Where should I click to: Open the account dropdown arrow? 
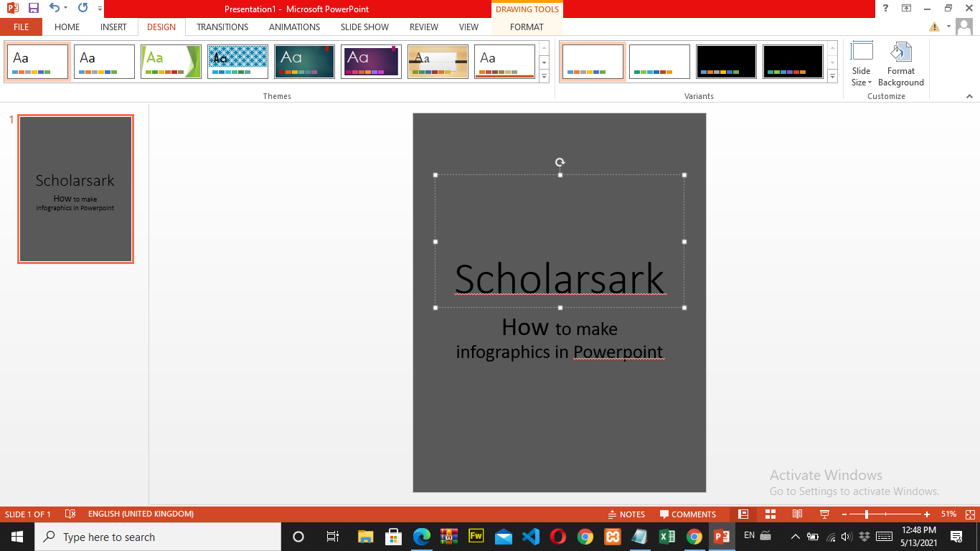(x=948, y=27)
